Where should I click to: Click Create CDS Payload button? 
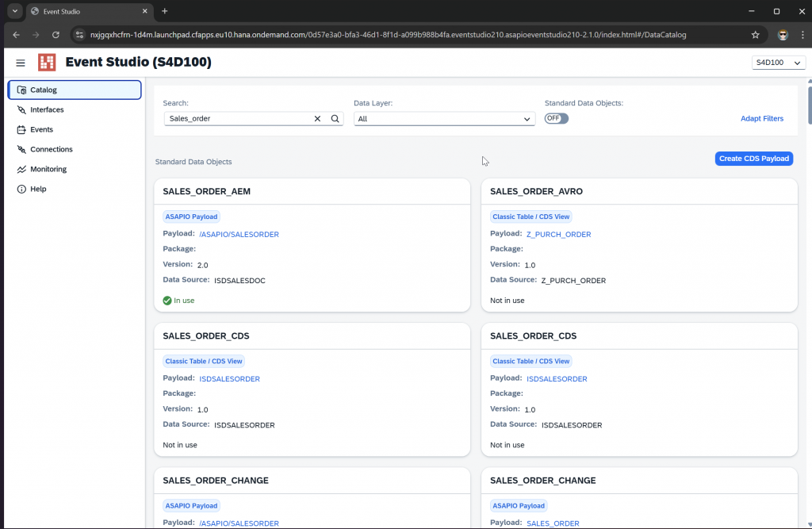pyautogui.click(x=753, y=159)
